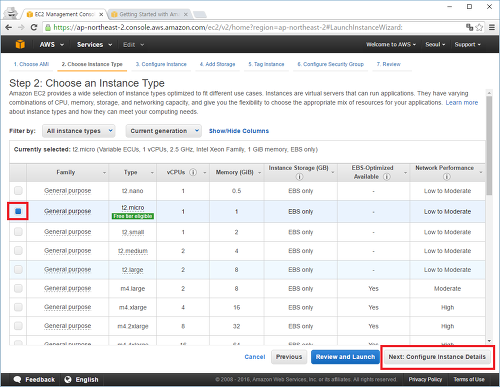Select the t2.nano instance checkbox
The height and width of the screenshot is (387, 500).
click(x=18, y=191)
